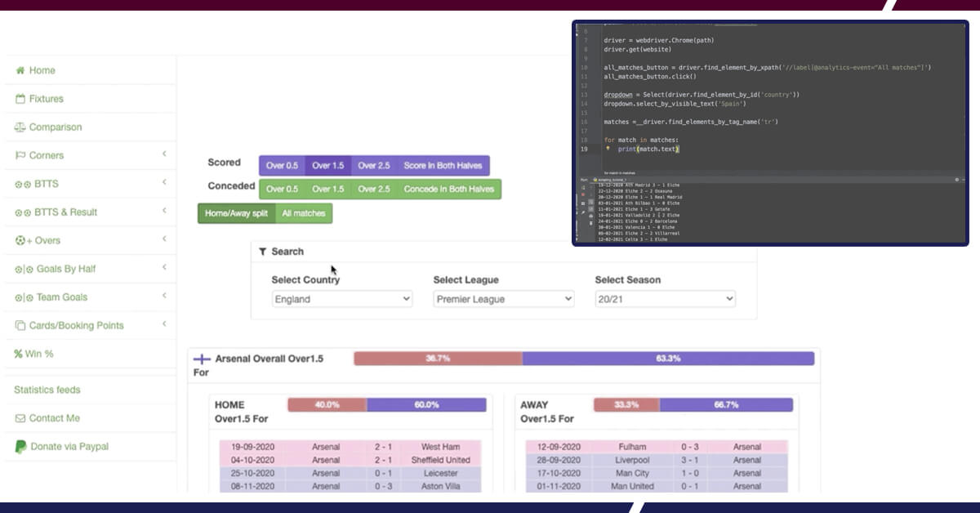Screen dimensions: 980x513
Task: Expand the Cards/Booking Points chevron
Action: click(x=164, y=323)
